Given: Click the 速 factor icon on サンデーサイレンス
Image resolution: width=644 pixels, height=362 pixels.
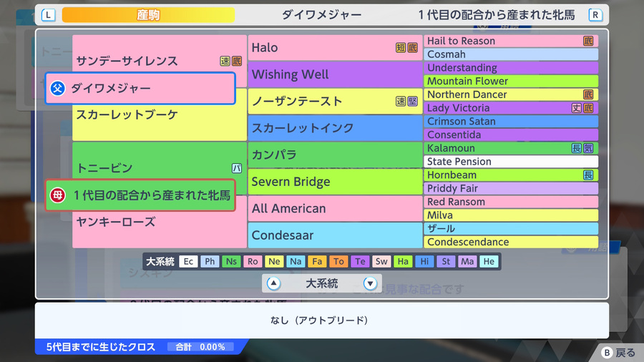Looking at the screenshot, I should point(225,61).
